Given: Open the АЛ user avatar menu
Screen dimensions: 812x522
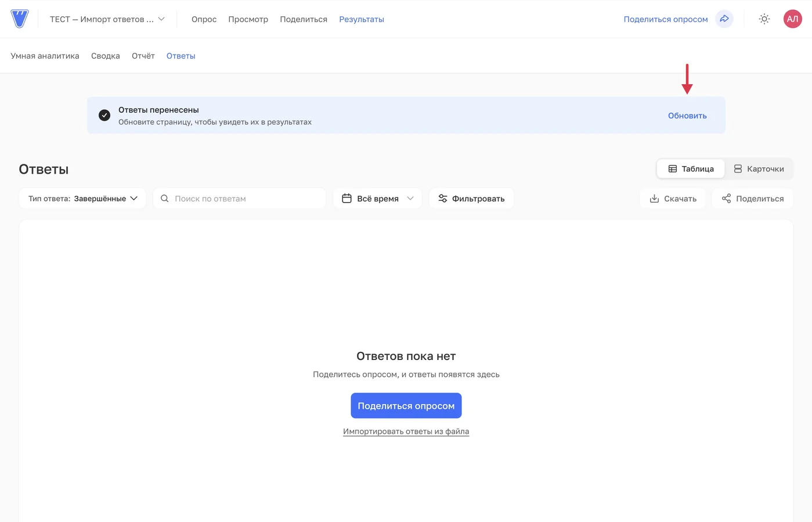Looking at the screenshot, I should 792,19.
